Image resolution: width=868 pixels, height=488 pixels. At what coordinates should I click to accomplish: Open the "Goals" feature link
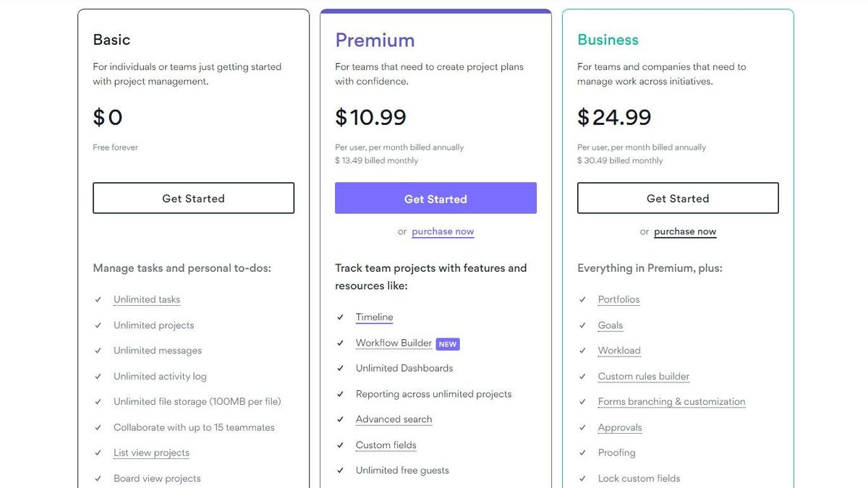coord(610,325)
